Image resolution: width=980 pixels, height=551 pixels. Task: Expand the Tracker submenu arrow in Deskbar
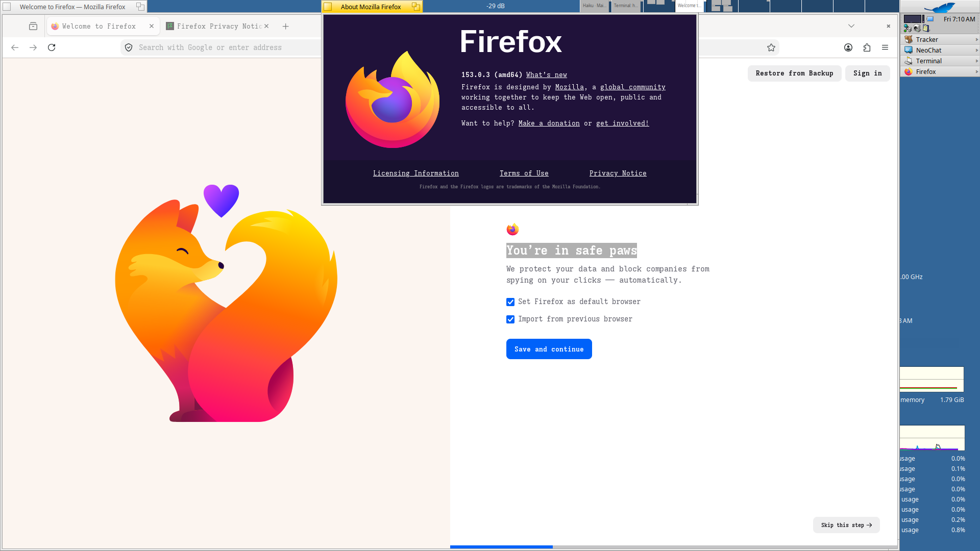click(976, 39)
